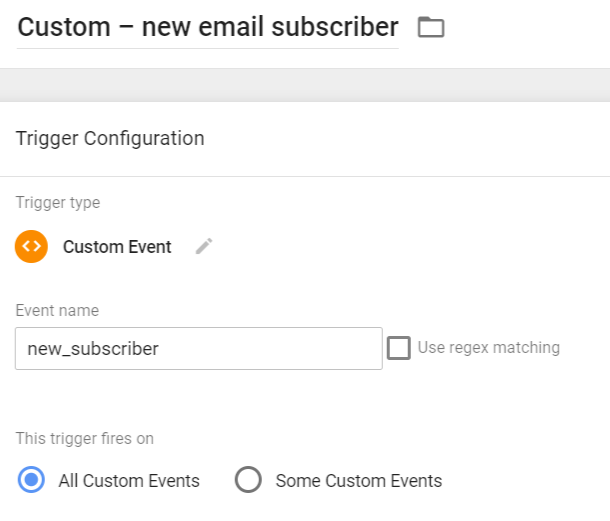Screen dimensions: 610x521
Task: Click the Event name label above the field
Action: (x=57, y=311)
